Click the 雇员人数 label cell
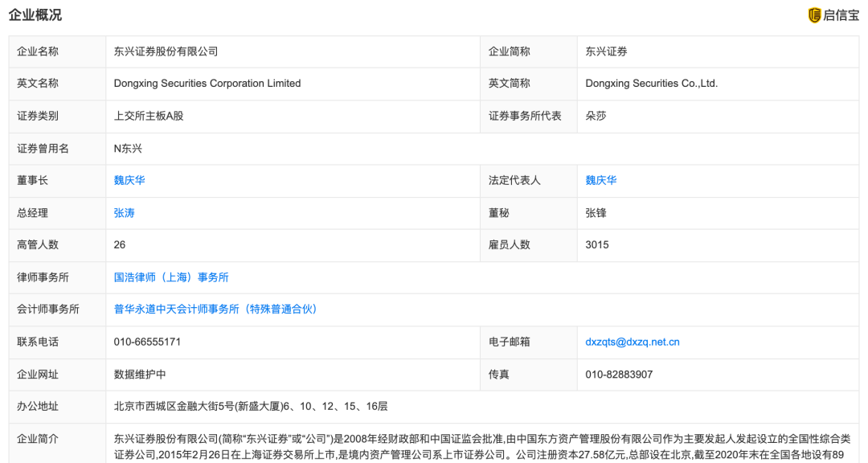The height and width of the screenshot is (463, 868). tap(529, 245)
